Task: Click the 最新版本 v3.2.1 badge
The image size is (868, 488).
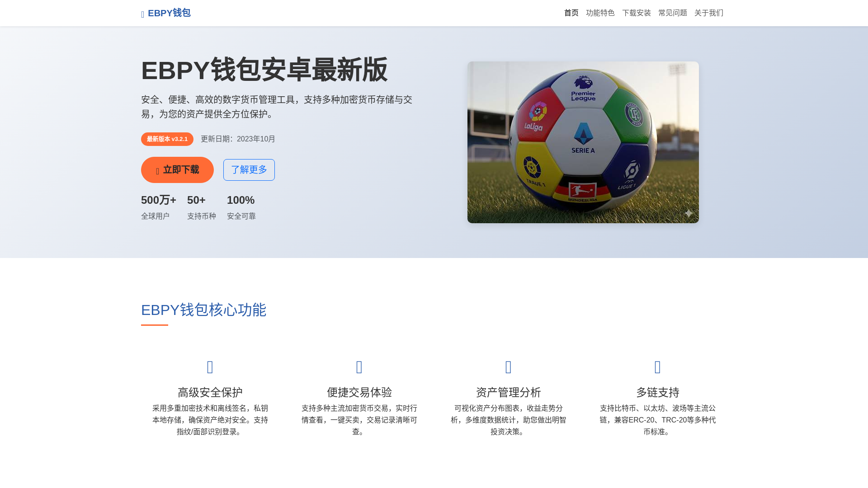Action: pyautogui.click(x=167, y=139)
